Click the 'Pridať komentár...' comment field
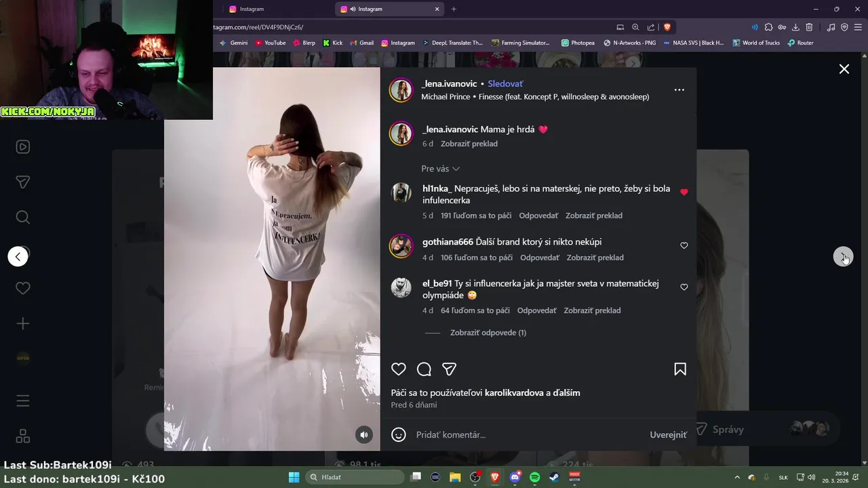 529,434
